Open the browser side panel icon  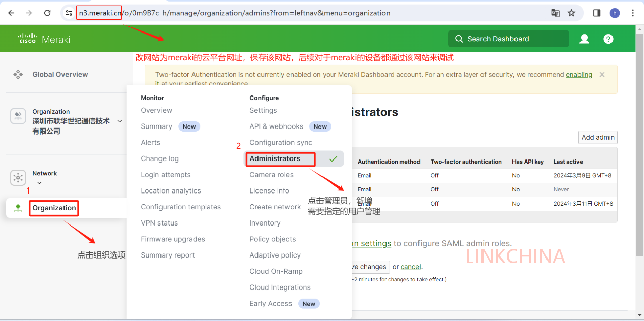point(597,13)
